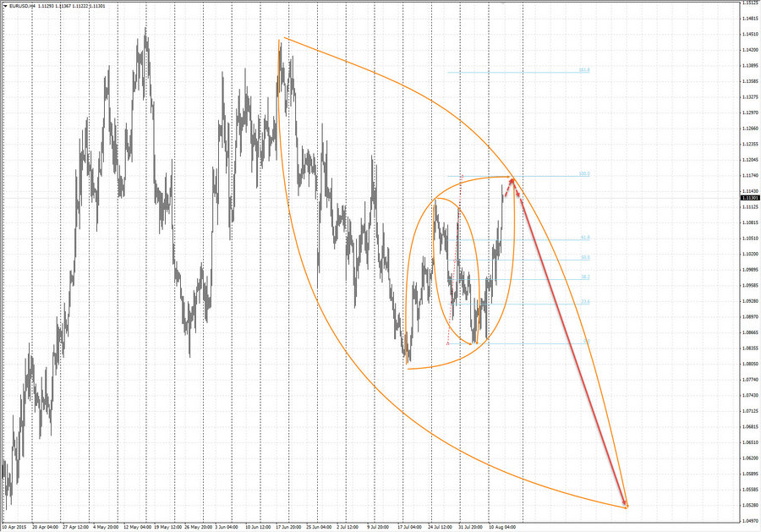The image size is (761, 532).
Task: Click the 1.05585 price scale label
Action: (x=750, y=489)
